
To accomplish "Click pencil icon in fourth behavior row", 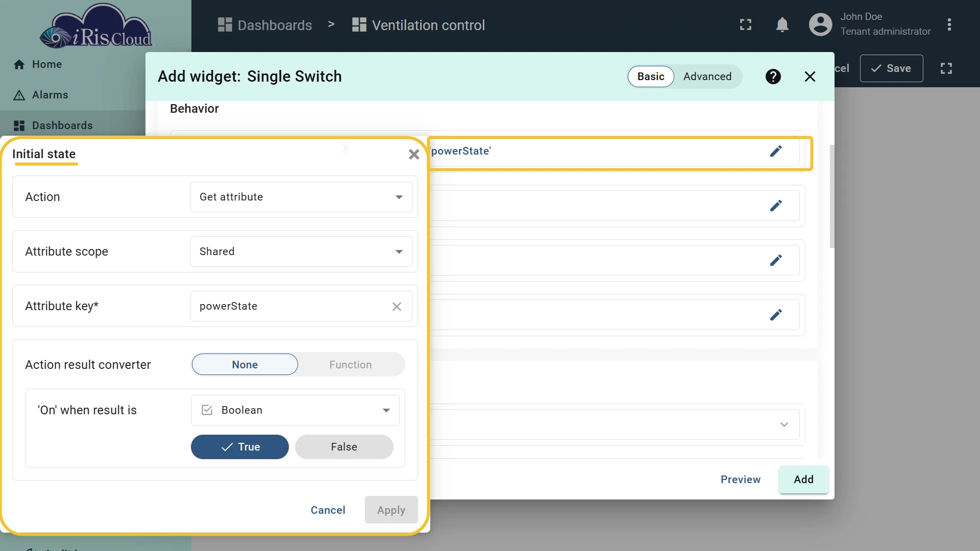I will click(775, 315).
